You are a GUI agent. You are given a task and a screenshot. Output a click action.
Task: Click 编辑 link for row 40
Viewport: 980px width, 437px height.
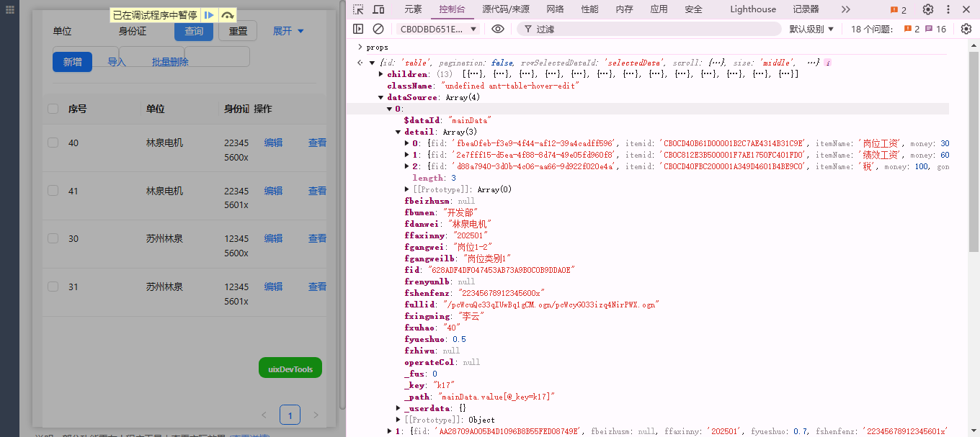pyautogui.click(x=273, y=143)
